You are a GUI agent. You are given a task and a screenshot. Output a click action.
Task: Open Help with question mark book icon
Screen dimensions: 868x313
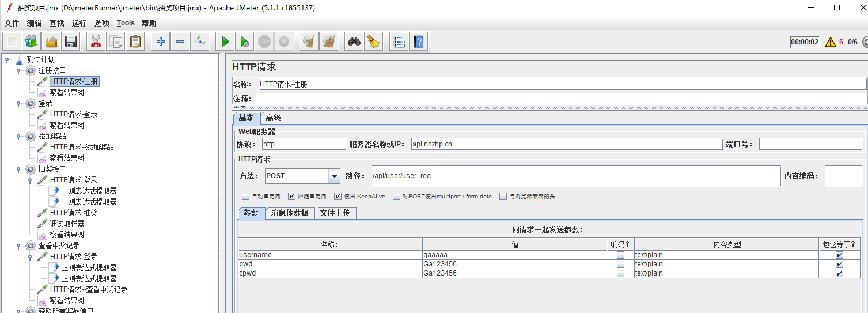click(x=419, y=42)
